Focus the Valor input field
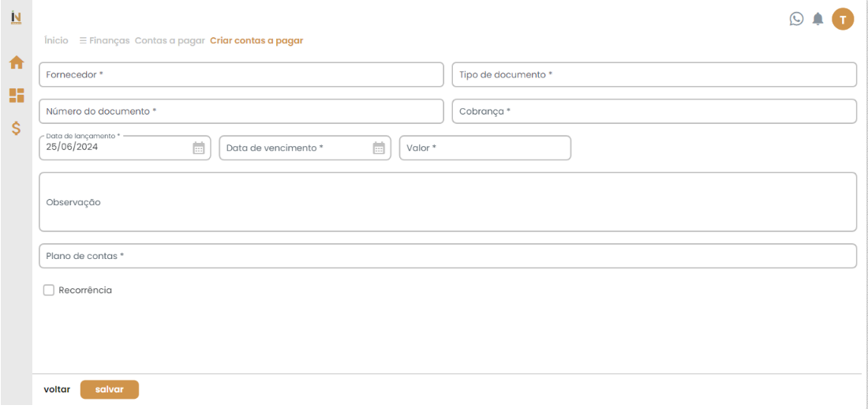Screen dimensions: 868x409 [x=485, y=148]
